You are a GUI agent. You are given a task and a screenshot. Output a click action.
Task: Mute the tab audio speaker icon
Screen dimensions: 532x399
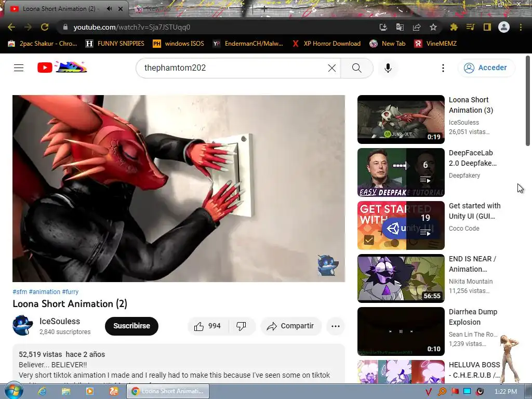[109, 9]
